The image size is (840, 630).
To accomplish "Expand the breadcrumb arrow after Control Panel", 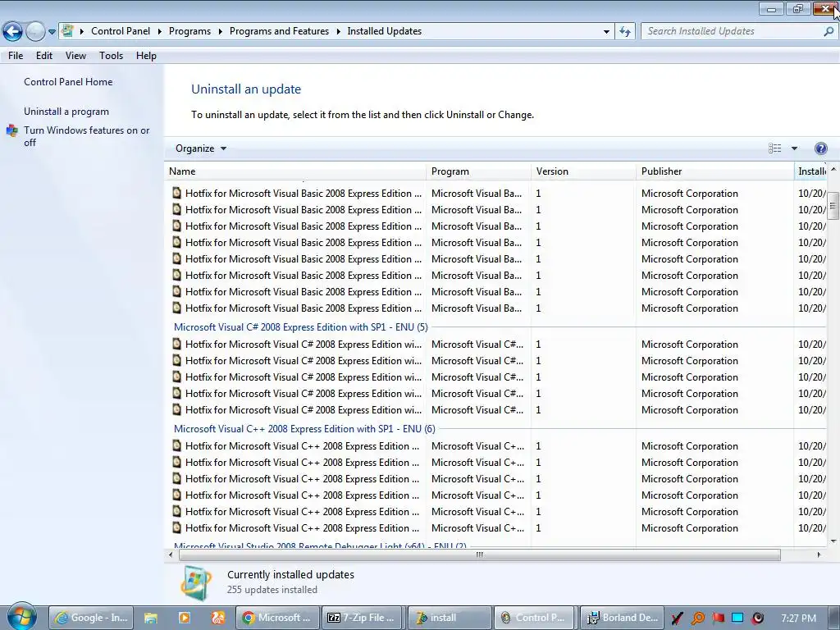I will 160,32.
